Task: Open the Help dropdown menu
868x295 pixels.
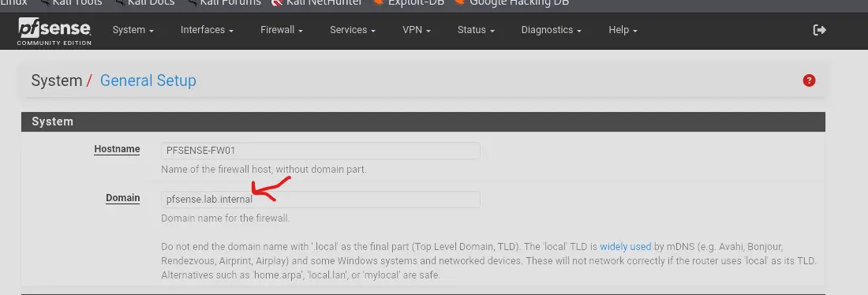Action: (x=623, y=30)
